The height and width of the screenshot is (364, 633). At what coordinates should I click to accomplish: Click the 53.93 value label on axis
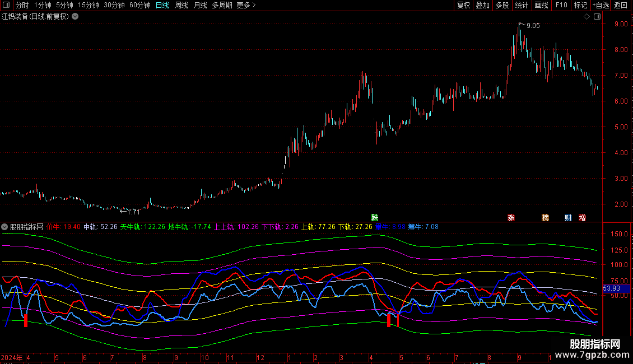coord(611,288)
